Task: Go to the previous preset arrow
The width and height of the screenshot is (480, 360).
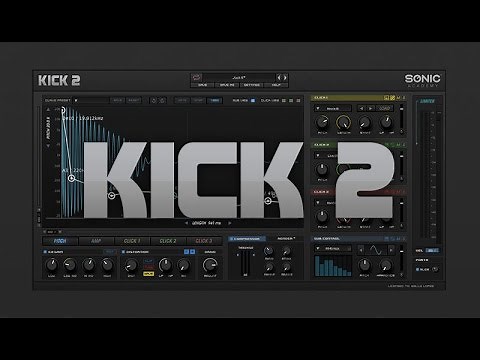Action: pyautogui.click(x=279, y=78)
